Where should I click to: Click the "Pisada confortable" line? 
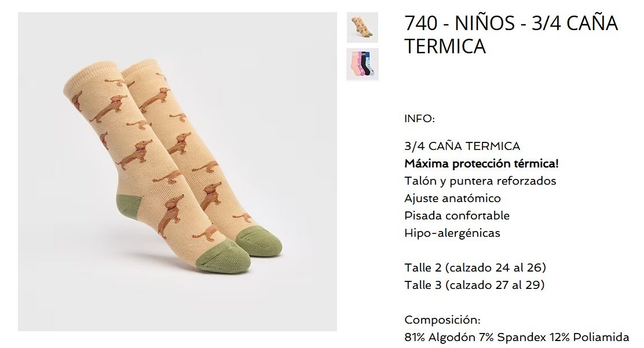[457, 215]
